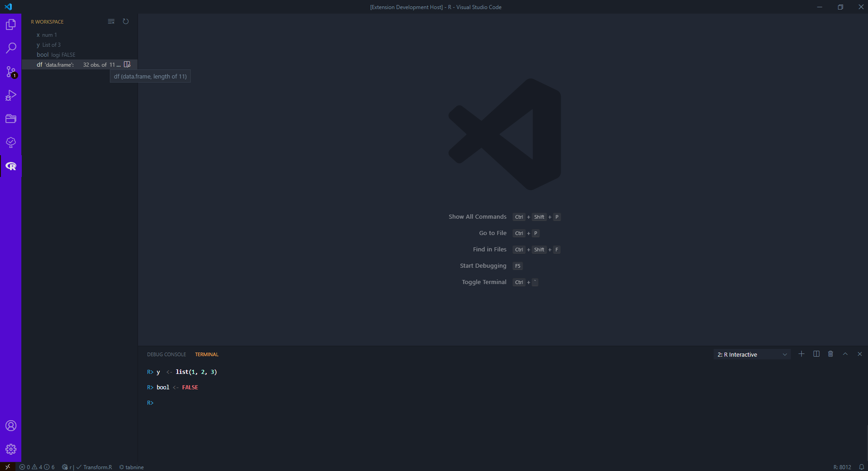Click the 'R WORKSPACE' panel header
Image resolution: width=868 pixels, height=471 pixels.
pos(47,22)
